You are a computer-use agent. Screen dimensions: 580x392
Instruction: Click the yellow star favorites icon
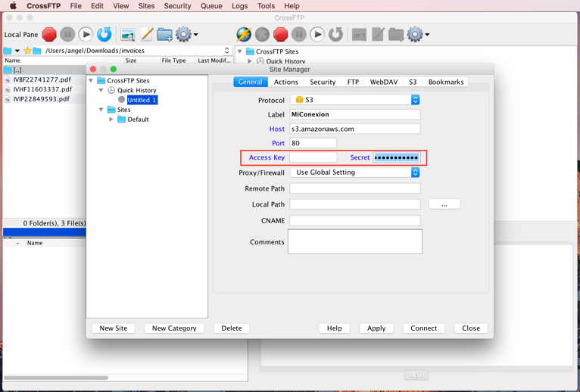click(x=27, y=51)
